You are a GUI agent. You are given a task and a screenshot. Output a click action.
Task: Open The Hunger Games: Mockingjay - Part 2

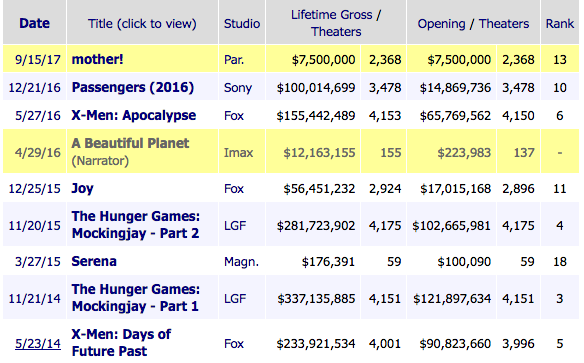point(136,225)
